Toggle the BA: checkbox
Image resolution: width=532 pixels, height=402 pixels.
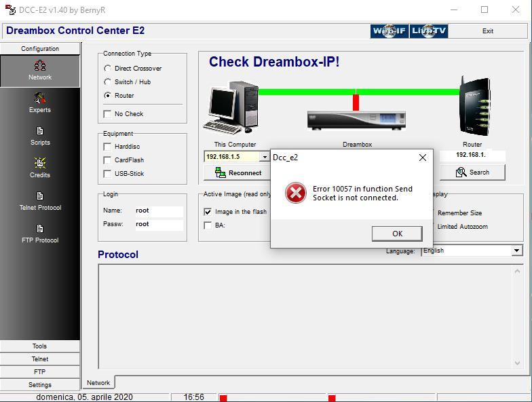(208, 225)
